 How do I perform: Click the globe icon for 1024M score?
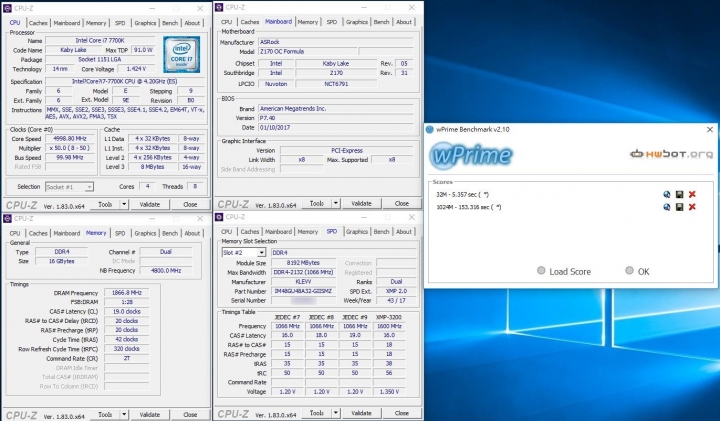(667, 207)
